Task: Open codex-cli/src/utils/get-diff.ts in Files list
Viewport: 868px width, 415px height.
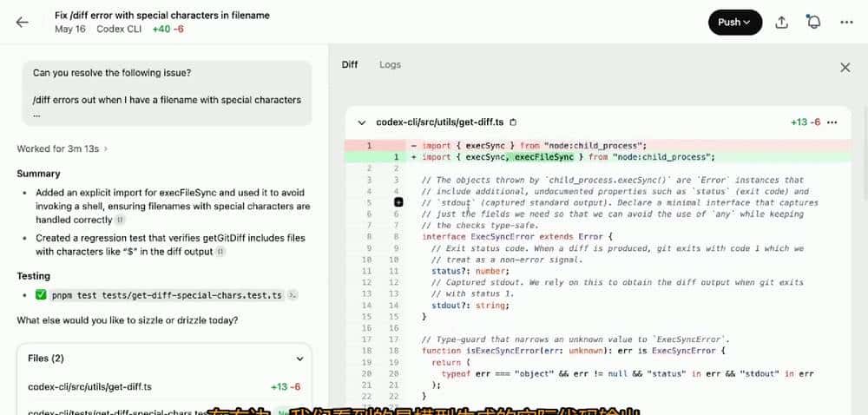Action: (x=90, y=386)
